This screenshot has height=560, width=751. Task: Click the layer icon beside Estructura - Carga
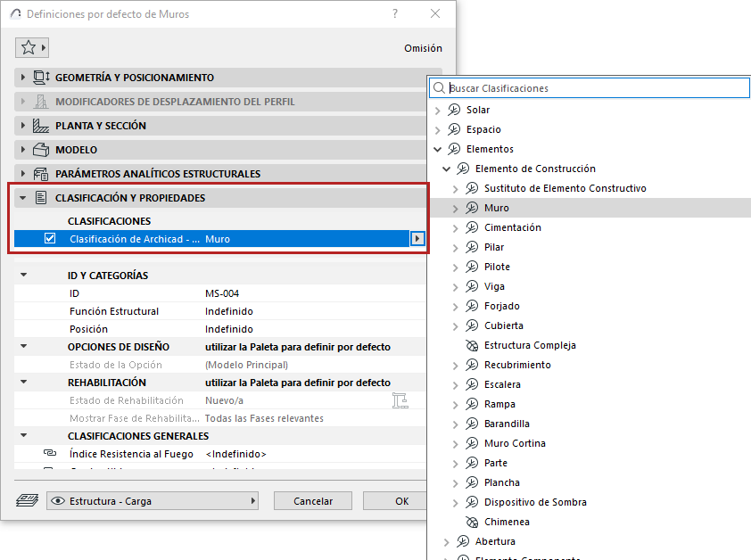click(x=28, y=501)
